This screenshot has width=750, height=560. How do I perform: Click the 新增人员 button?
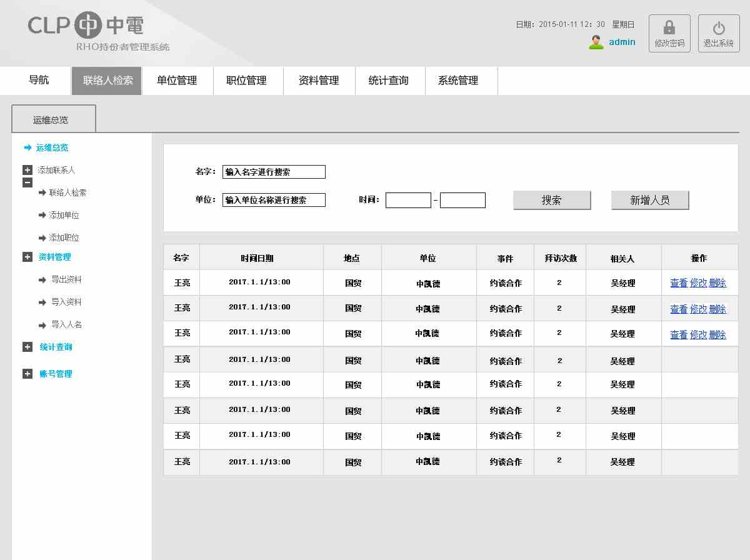coord(649,200)
